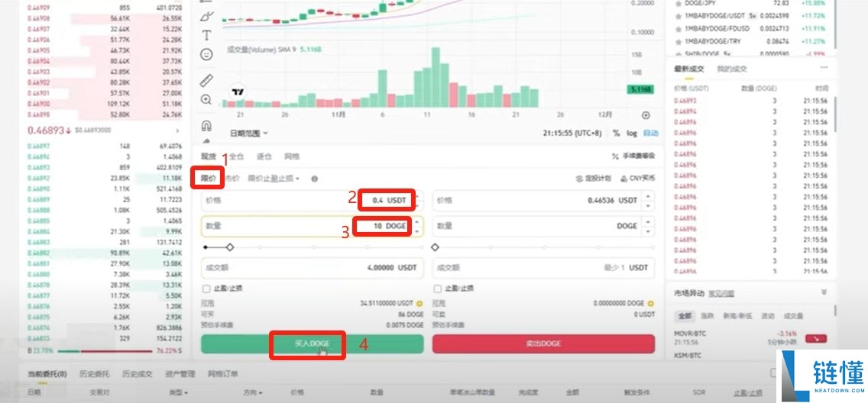868x403 pixels.
Task: Click the green Buy DOGE button
Action: (x=313, y=344)
